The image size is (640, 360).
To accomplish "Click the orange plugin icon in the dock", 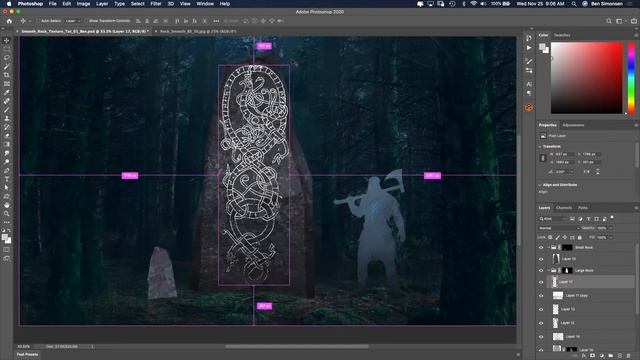I will [x=529, y=108].
